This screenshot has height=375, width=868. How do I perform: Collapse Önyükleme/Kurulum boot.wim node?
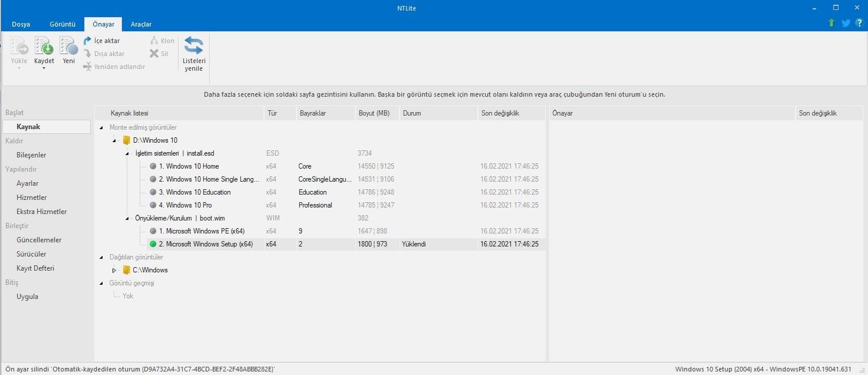click(x=128, y=218)
